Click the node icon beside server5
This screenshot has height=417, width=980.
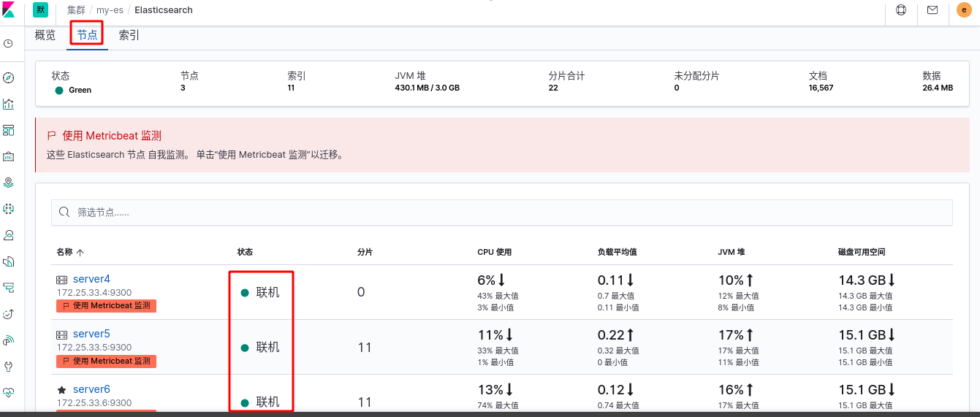point(62,334)
